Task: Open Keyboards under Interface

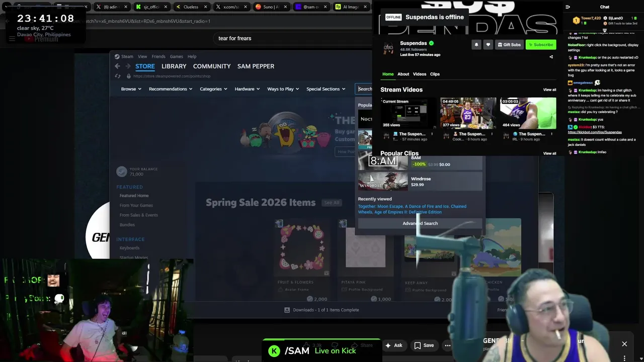Action: (129, 248)
